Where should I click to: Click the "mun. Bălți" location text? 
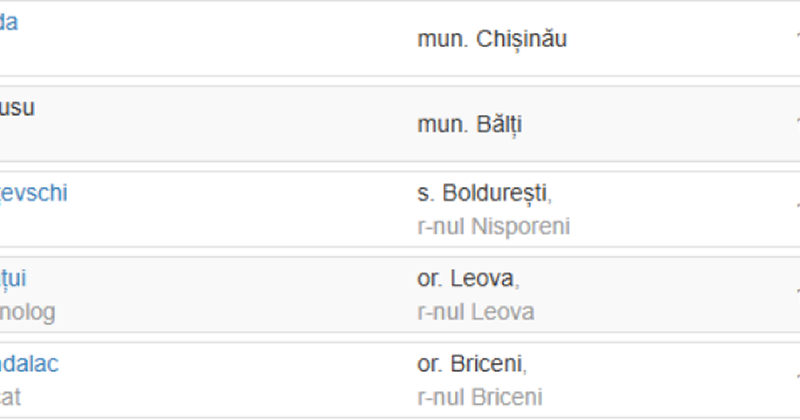(x=469, y=125)
